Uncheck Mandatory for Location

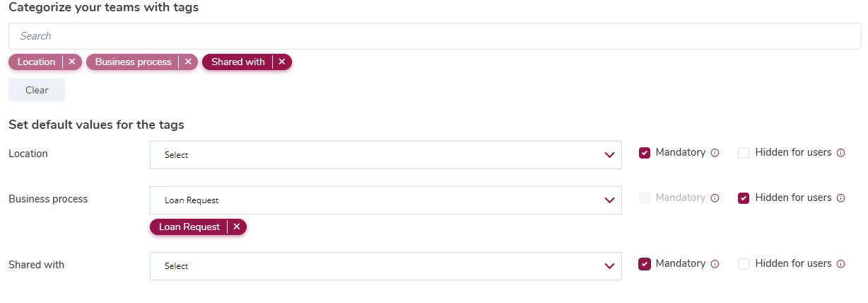pyautogui.click(x=645, y=153)
